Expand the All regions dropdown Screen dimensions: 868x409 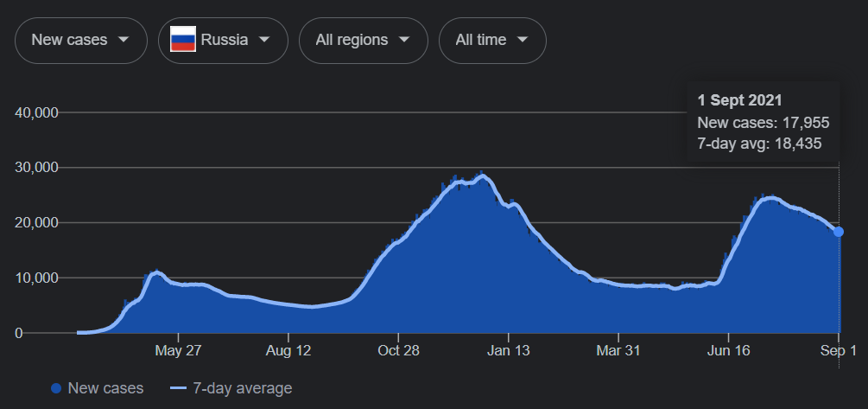pos(363,40)
